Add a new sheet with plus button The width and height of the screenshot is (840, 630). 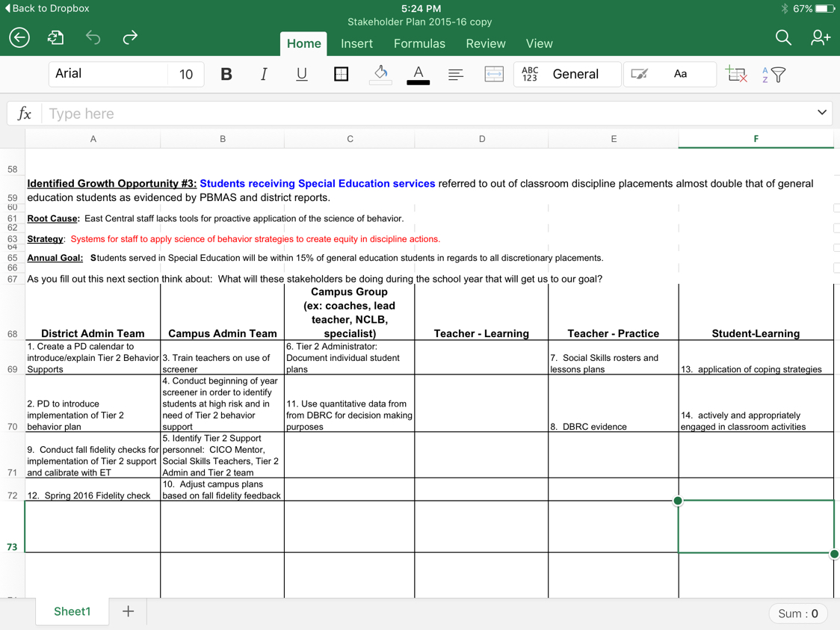[x=128, y=611]
